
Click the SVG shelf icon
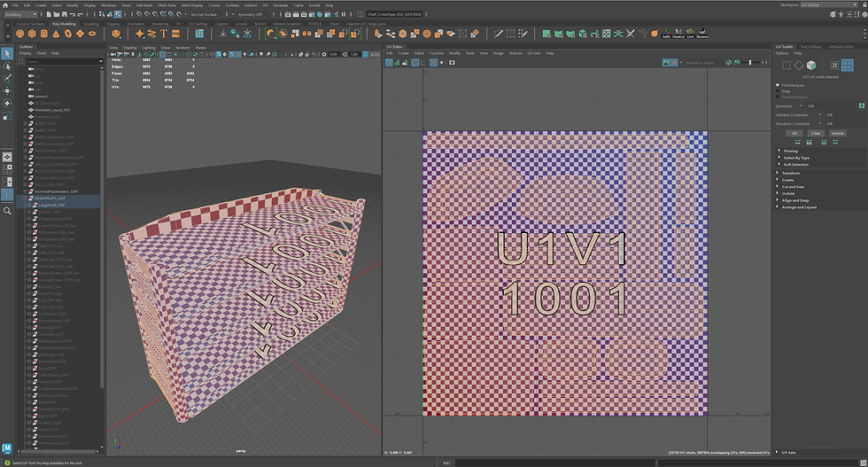click(x=176, y=34)
